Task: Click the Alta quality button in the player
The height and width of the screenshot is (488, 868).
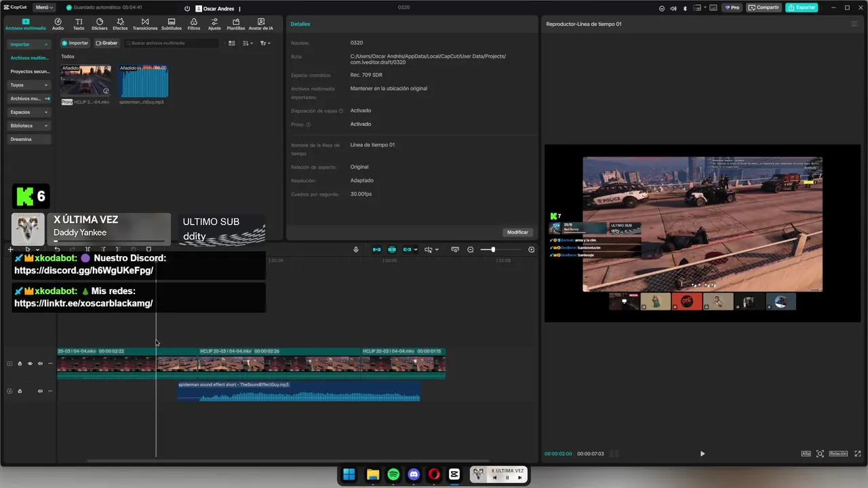Action: coord(806,453)
